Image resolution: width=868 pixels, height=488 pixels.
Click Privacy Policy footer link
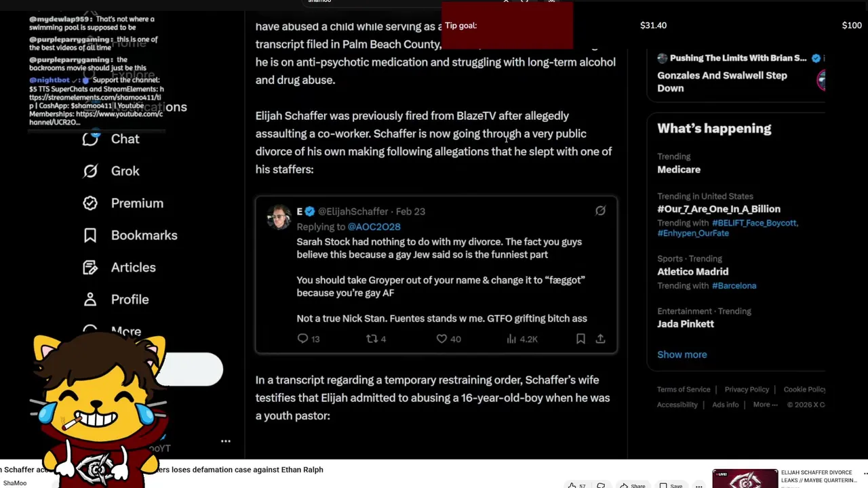[747, 390]
